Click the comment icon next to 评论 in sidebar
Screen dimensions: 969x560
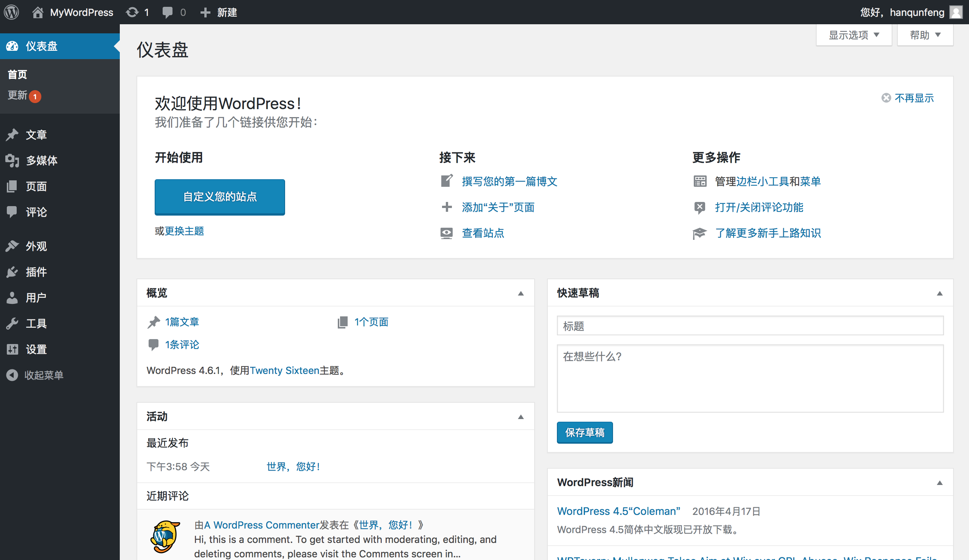12,212
